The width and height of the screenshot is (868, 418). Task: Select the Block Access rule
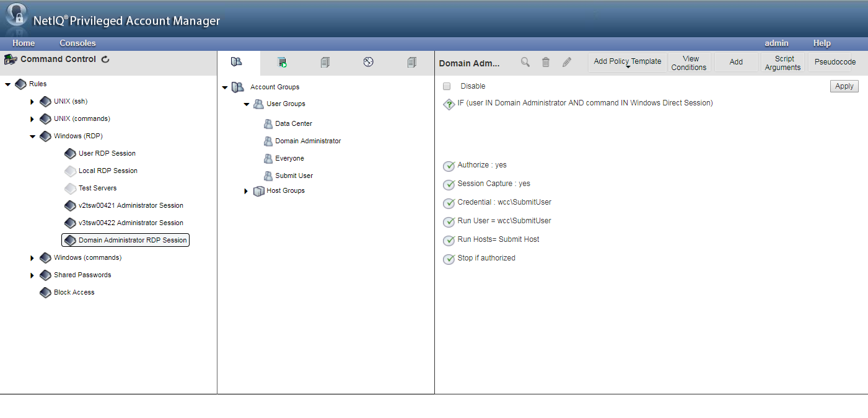coord(74,292)
